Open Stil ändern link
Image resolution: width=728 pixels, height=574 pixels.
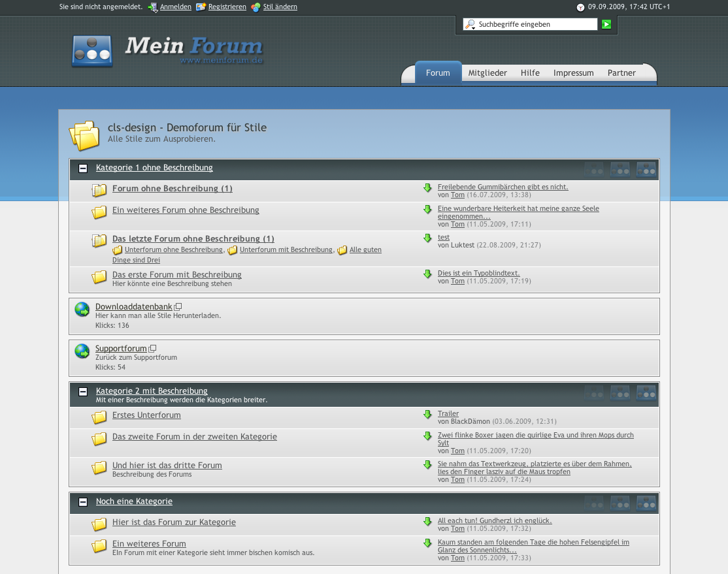tap(280, 7)
